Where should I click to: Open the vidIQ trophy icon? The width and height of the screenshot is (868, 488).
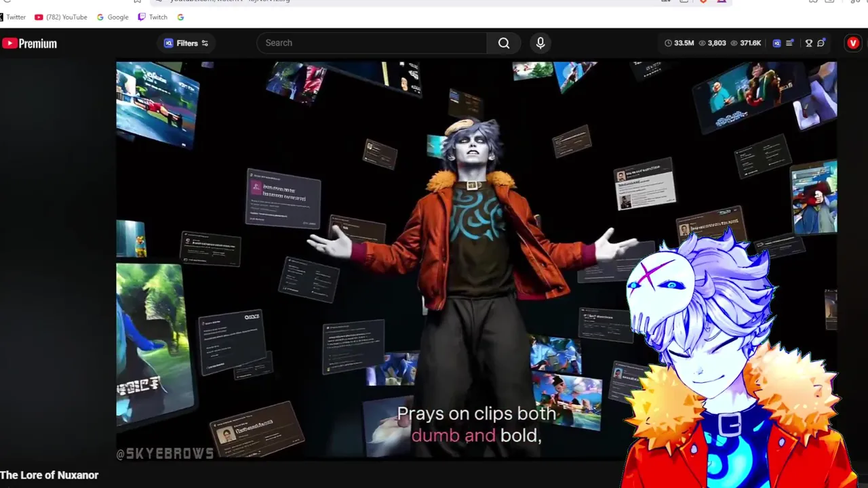click(x=809, y=43)
